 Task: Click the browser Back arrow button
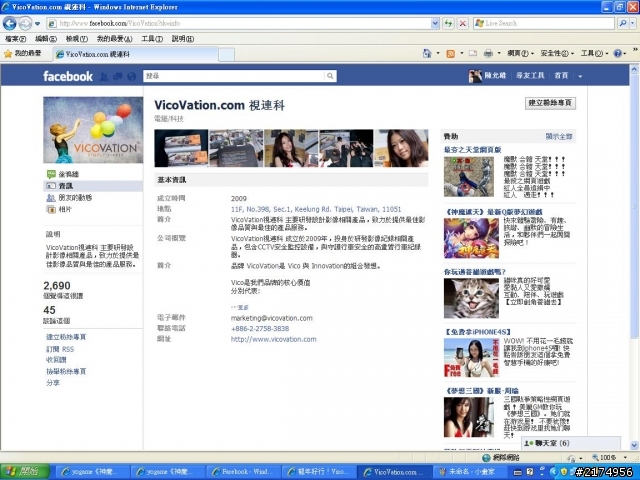[x=10, y=23]
